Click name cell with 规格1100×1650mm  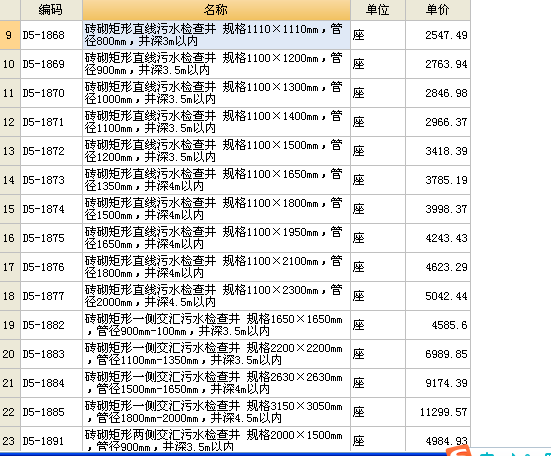click(216, 180)
